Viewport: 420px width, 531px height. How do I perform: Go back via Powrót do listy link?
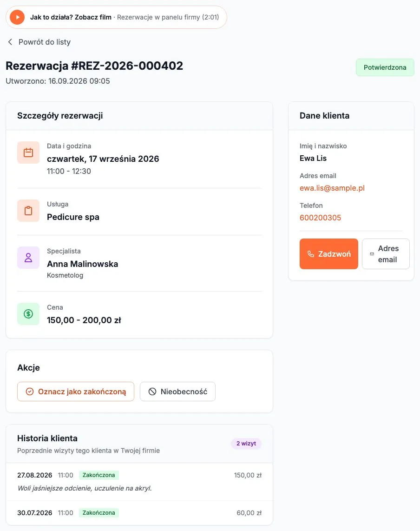(x=39, y=42)
